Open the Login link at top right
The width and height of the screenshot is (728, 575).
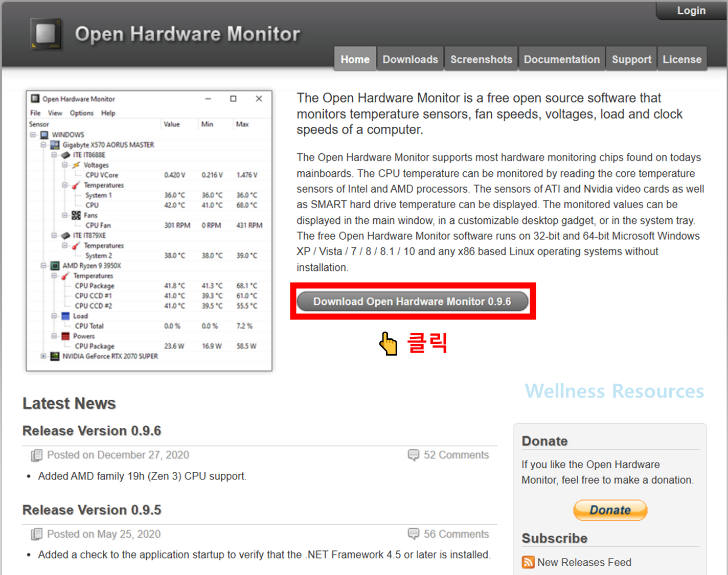coord(691,10)
